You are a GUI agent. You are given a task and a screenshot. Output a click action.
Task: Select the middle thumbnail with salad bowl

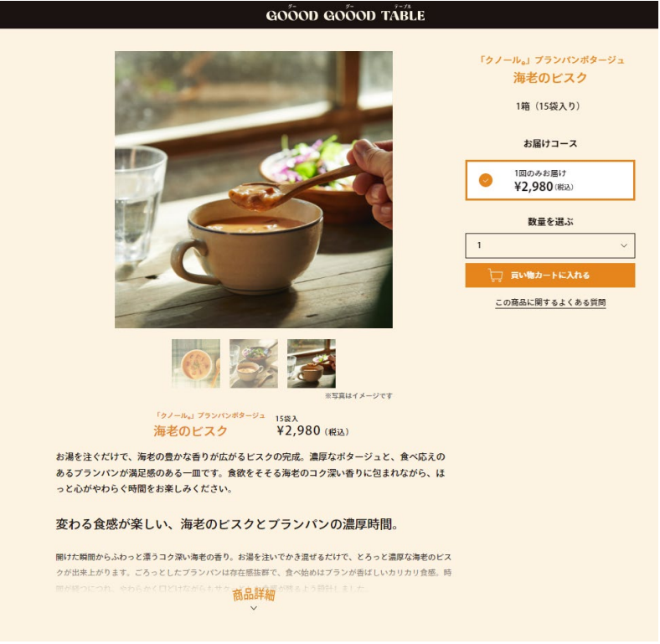[254, 363]
